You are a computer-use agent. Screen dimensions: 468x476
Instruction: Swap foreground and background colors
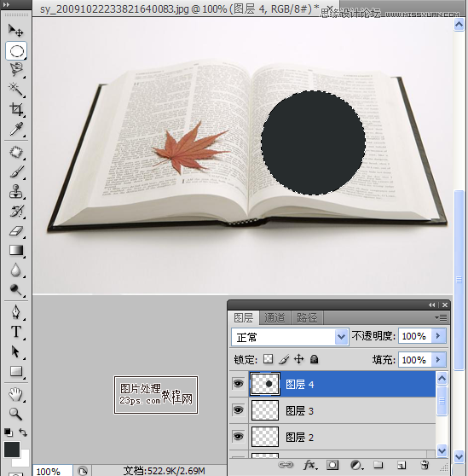[x=23, y=432]
